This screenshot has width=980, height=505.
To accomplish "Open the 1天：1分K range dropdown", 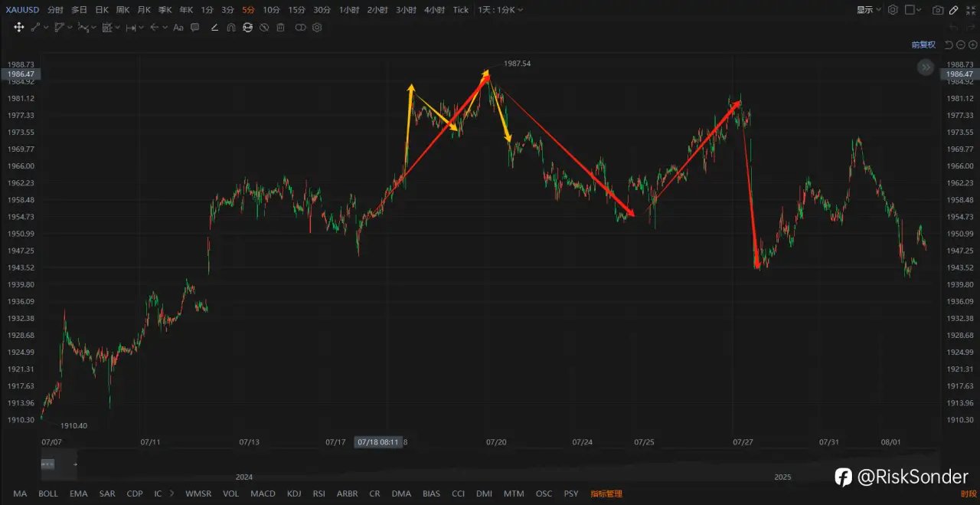I will pyautogui.click(x=499, y=10).
